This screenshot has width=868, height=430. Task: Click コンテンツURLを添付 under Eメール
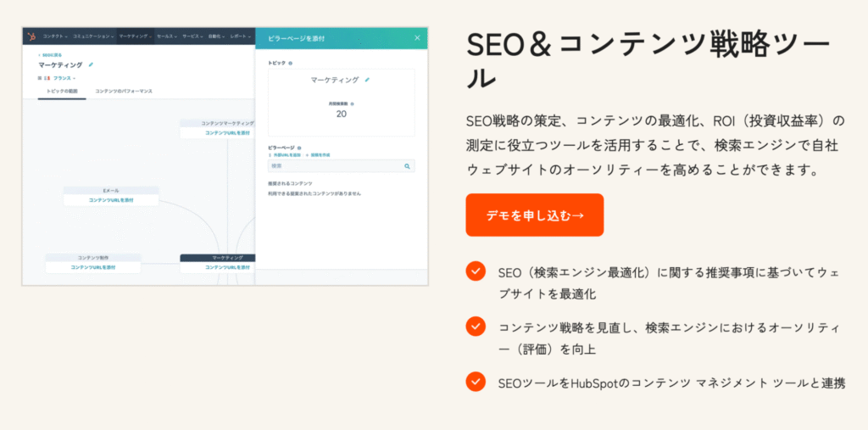click(x=111, y=200)
